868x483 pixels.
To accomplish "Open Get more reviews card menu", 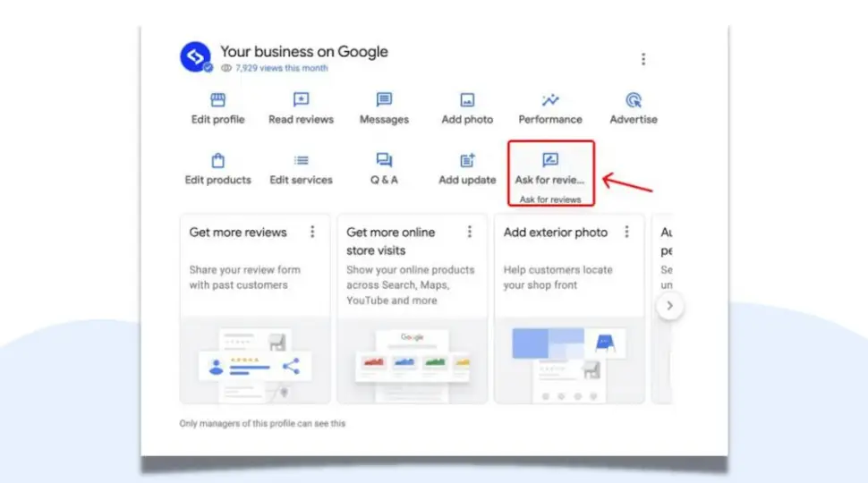I will (312, 232).
